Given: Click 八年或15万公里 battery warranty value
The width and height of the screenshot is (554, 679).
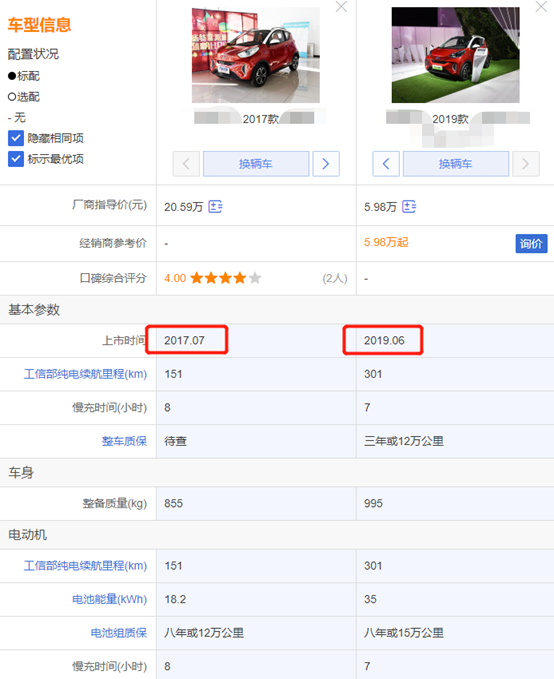Looking at the screenshot, I should 404,633.
